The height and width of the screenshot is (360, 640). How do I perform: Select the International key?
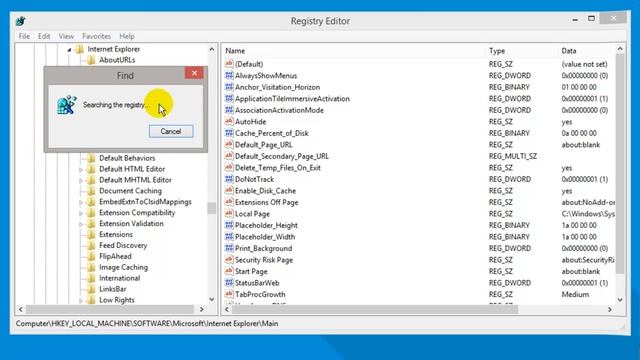119,278
